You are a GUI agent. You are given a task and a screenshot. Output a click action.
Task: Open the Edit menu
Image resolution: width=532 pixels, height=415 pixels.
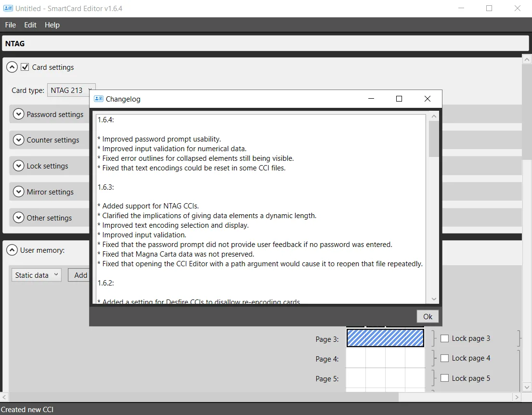30,25
